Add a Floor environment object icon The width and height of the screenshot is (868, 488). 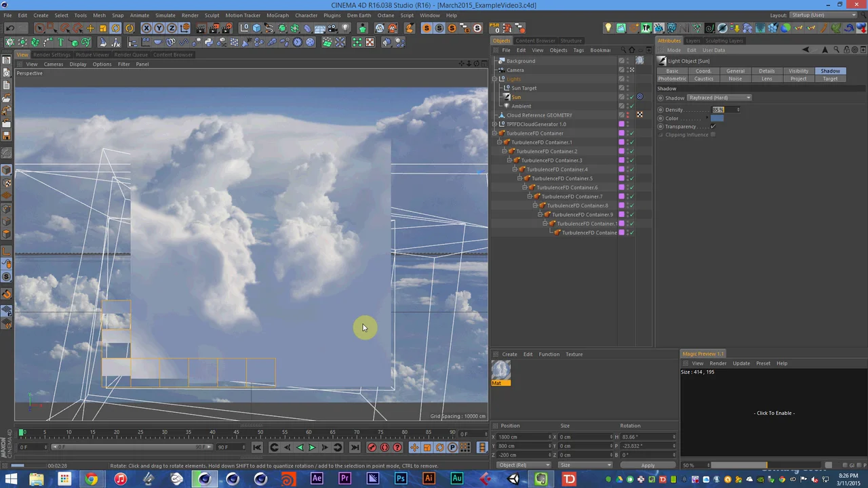coord(319,28)
